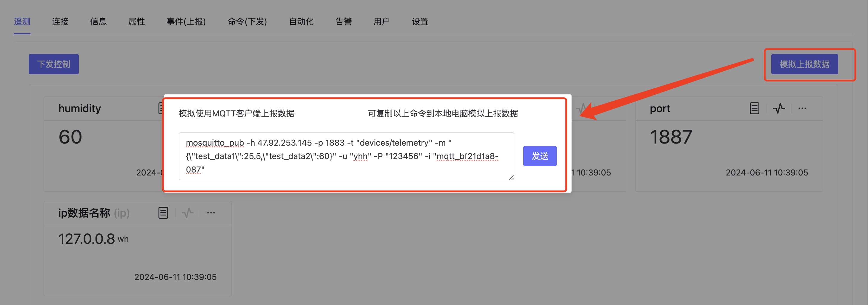Go to the 事件(上报) tab

pyautogui.click(x=186, y=22)
